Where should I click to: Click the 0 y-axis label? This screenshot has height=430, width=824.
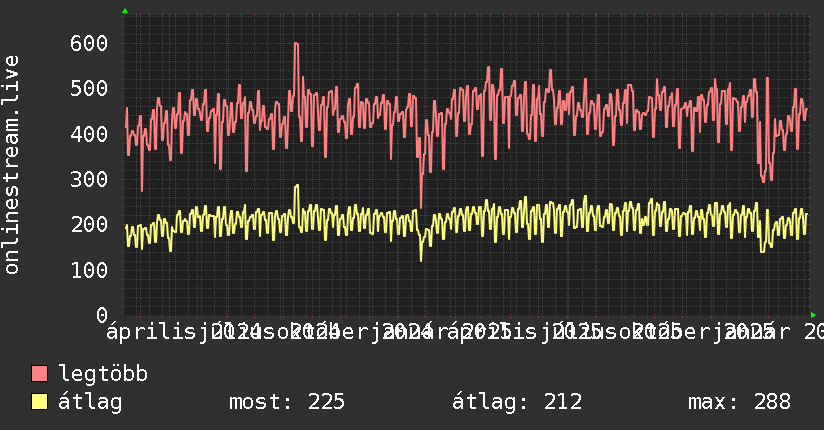102,315
